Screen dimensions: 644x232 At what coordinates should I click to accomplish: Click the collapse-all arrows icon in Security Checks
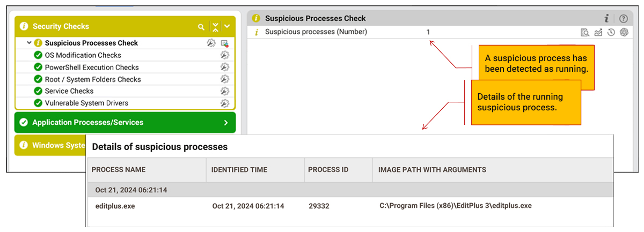pos(215,26)
